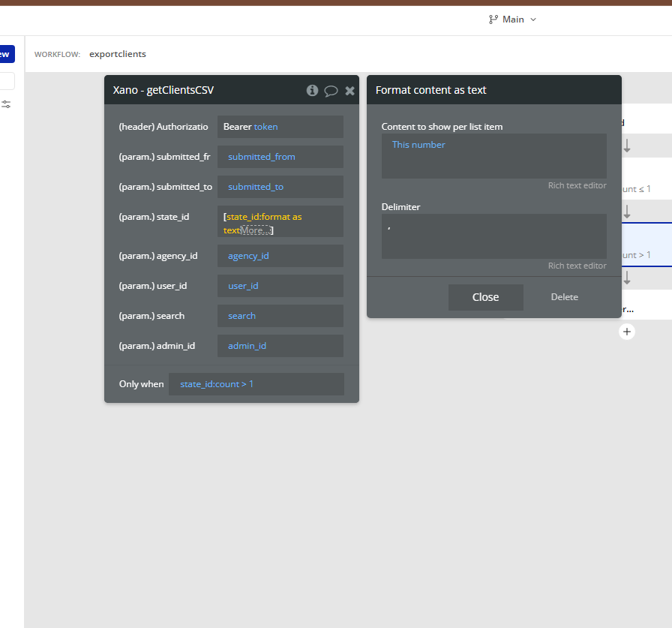Click the WORKFLOW: label
672x628 pixels.
pos(57,55)
